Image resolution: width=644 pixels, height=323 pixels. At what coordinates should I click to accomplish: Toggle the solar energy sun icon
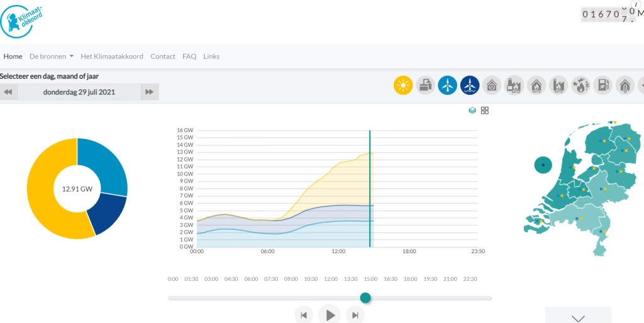(403, 85)
